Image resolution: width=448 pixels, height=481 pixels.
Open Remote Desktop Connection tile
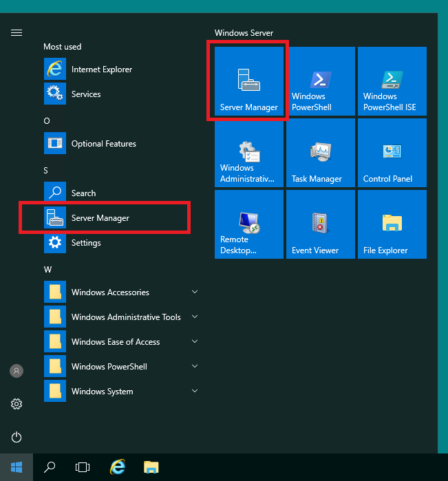point(249,224)
